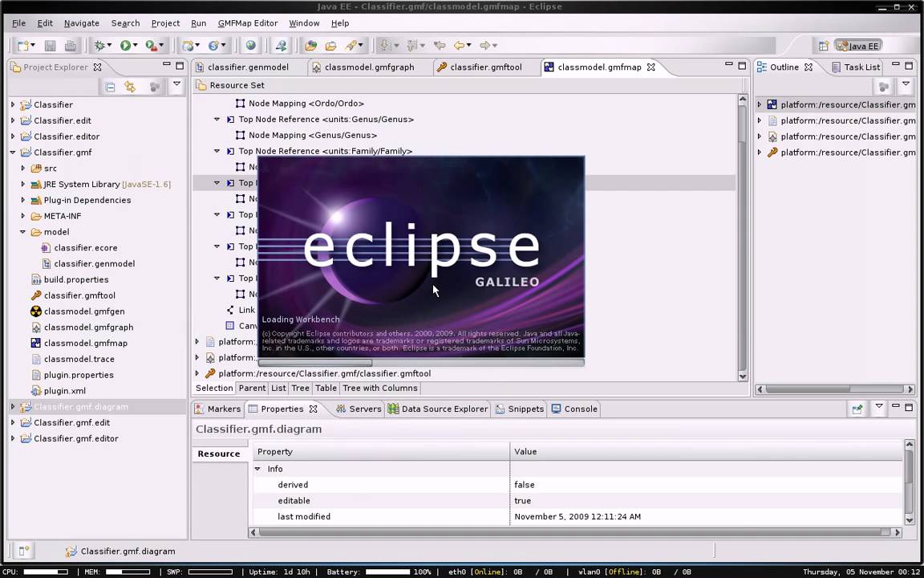Collapse the model folder
This screenshot has width=924, height=578.
(x=23, y=232)
